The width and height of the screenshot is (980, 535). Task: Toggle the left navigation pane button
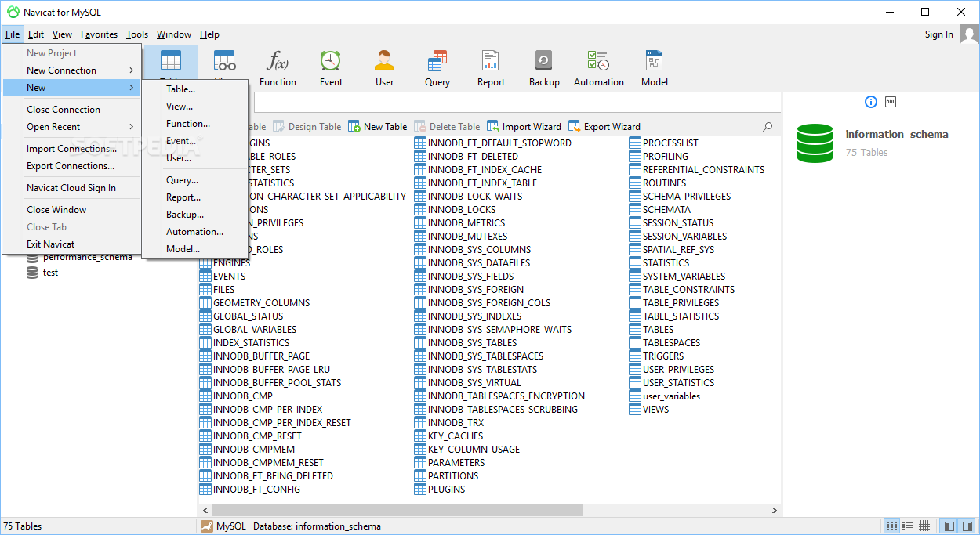click(x=949, y=526)
